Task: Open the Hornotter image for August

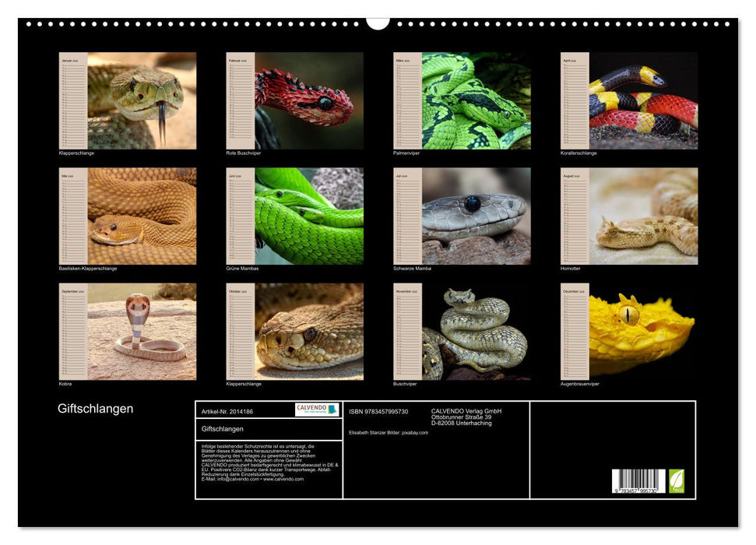Action: coord(643,216)
